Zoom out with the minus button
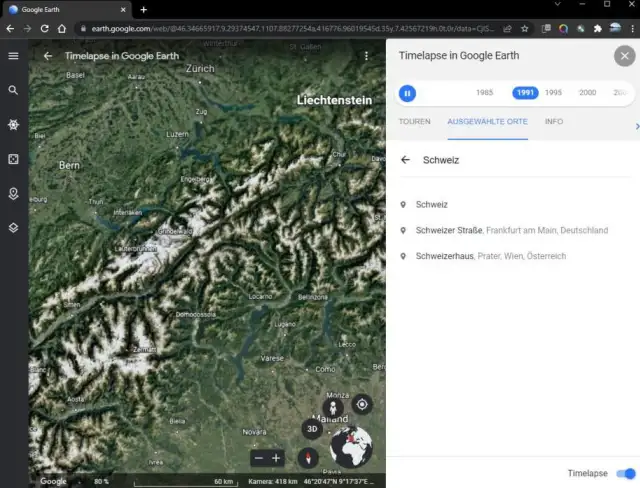 [259, 458]
